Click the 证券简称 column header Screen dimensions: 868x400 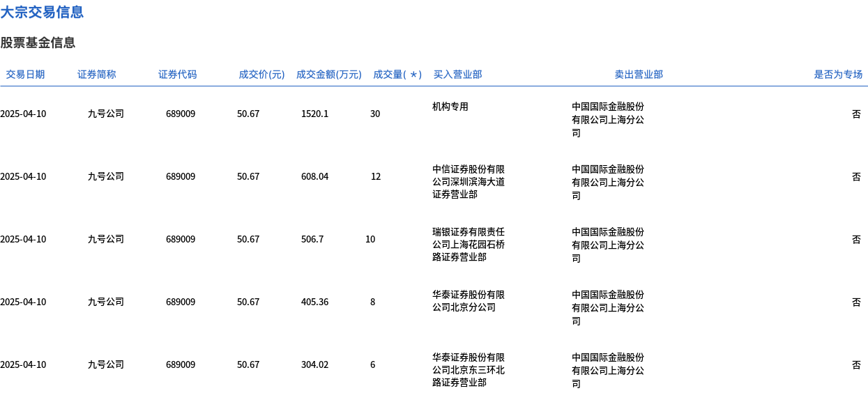click(97, 75)
